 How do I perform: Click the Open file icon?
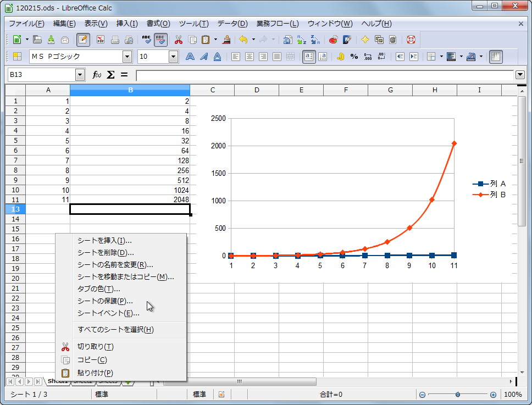click(x=37, y=40)
